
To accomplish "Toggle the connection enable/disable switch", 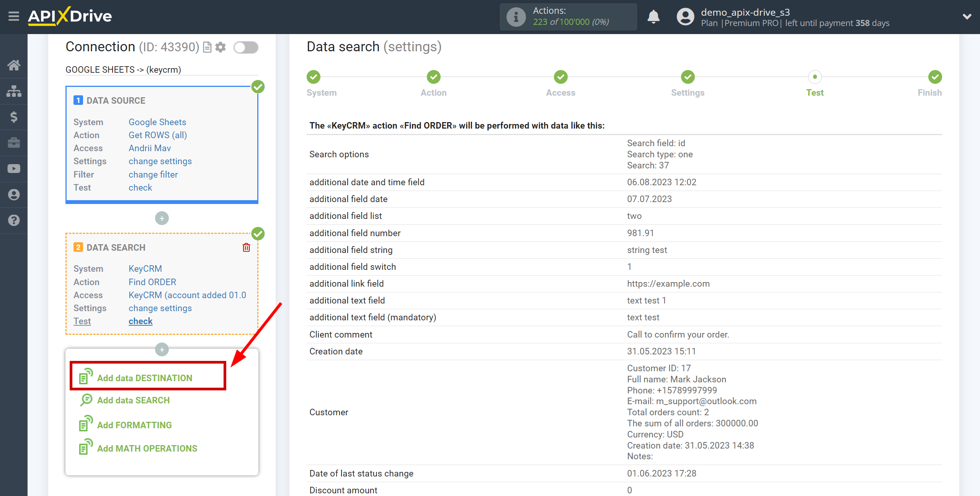I will click(x=247, y=46).
